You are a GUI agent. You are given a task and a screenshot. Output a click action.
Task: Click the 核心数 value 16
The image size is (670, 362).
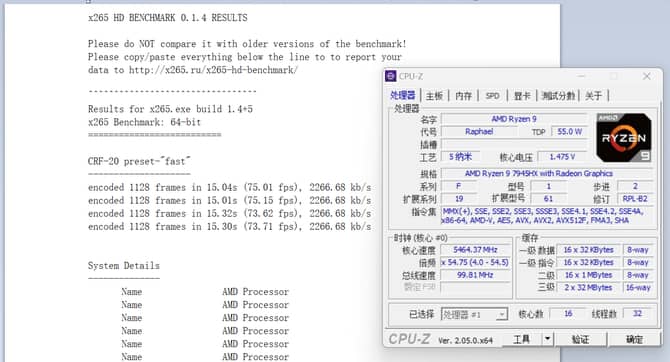[567, 314]
